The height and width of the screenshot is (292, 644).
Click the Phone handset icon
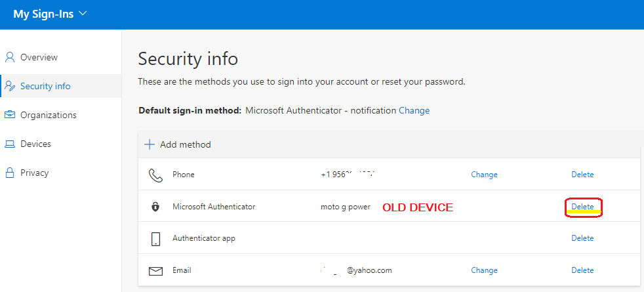point(155,175)
